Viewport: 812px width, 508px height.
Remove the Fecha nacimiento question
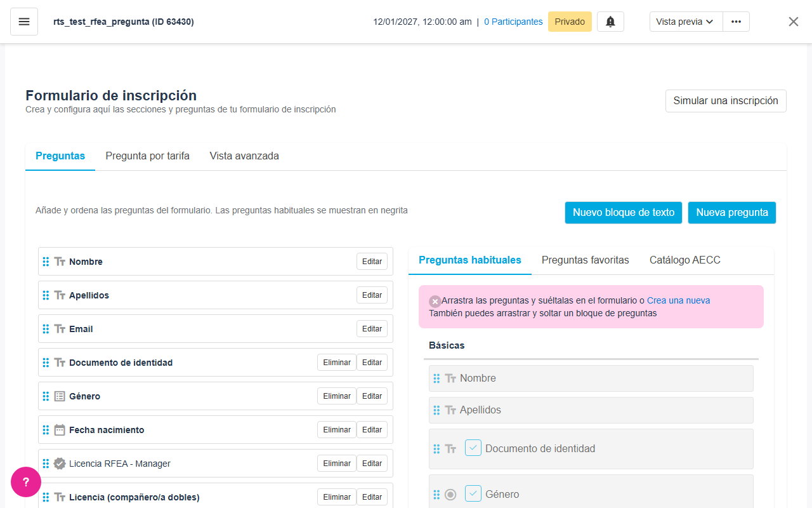(337, 430)
